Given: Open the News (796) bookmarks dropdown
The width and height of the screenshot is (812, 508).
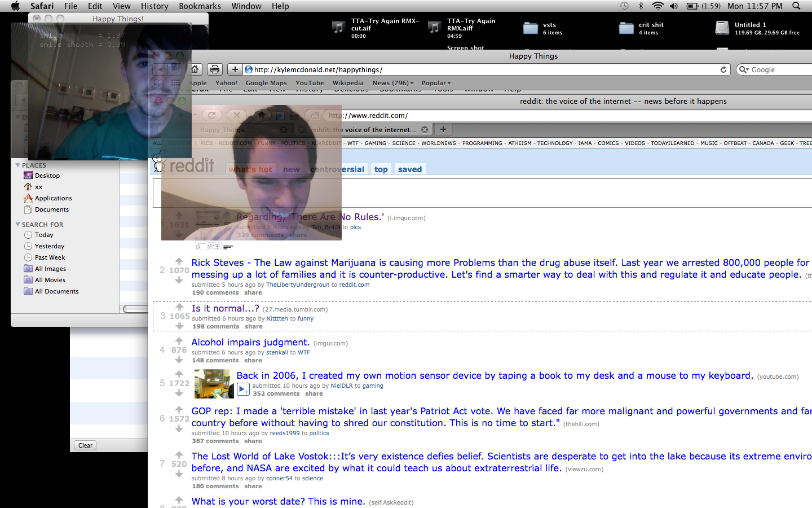Looking at the screenshot, I should point(393,83).
